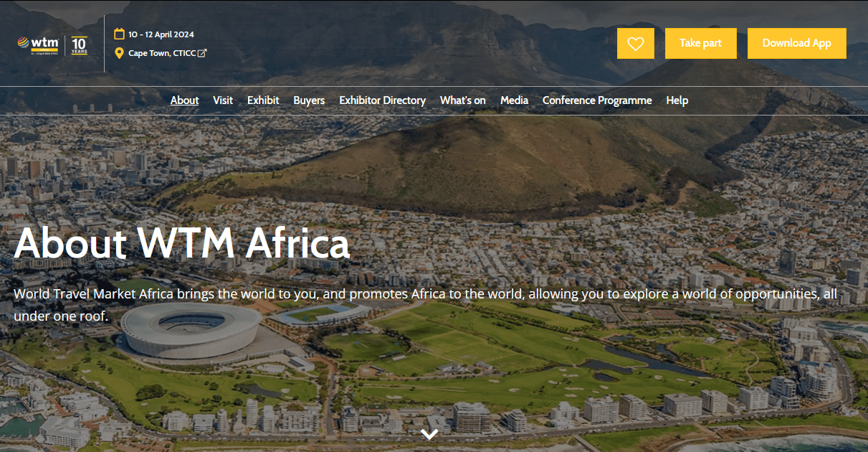Navigate to the Media section
Screen dimensions: 868x452
[514, 100]
